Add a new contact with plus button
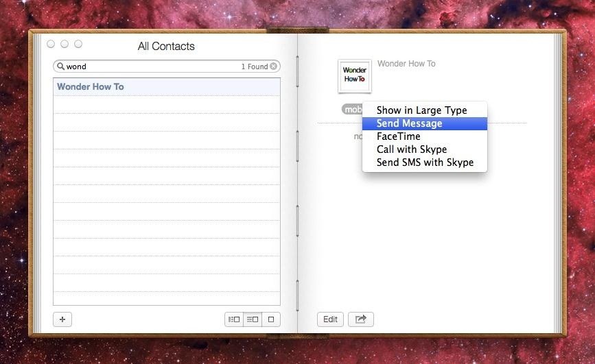Viewport: 595px width, 364px height. pyautogui.click(x=62, y=319)
